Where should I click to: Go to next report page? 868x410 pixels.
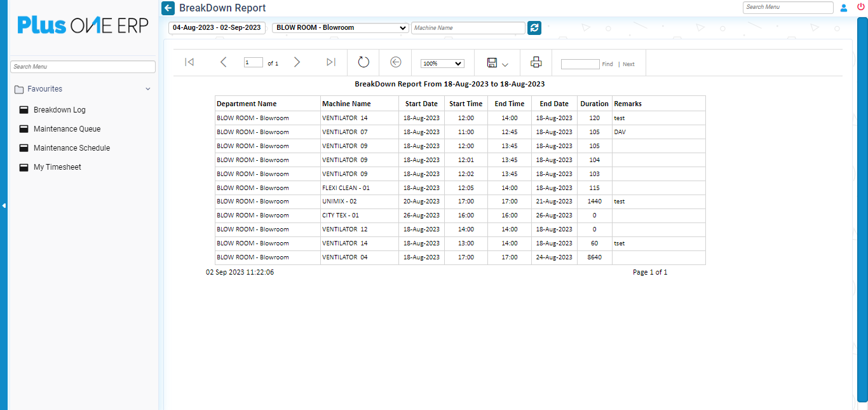297,62
